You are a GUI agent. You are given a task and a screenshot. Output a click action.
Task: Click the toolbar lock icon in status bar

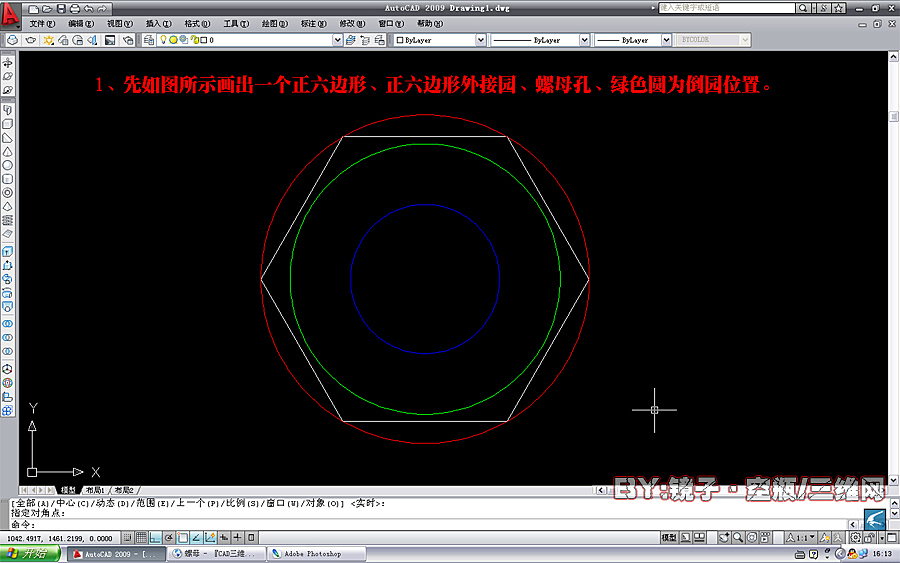[x=870, y=538]
